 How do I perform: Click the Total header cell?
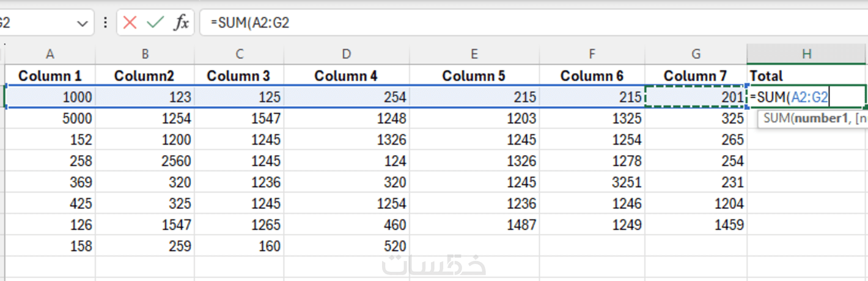[x=806, y=76]
